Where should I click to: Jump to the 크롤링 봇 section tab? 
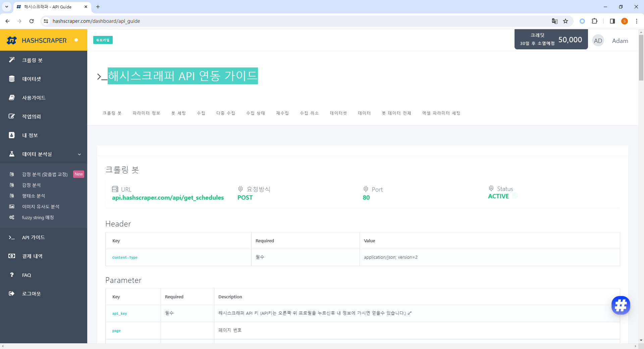(112, 113)
